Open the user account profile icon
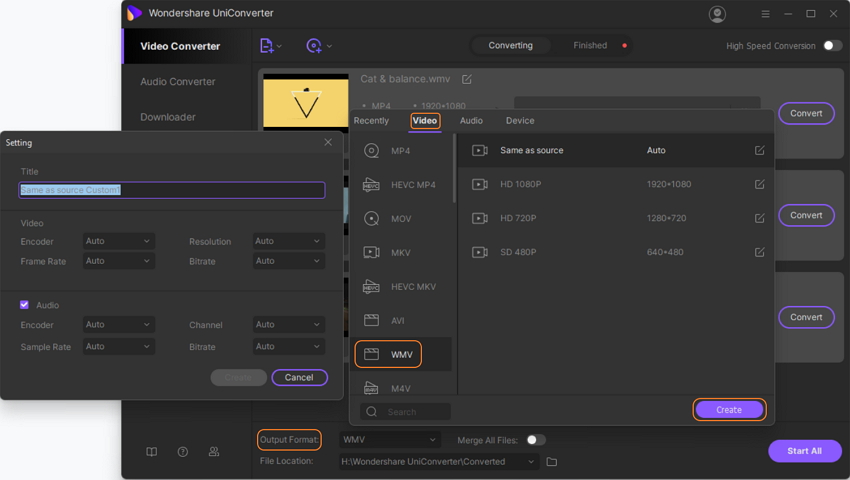 pos(717,14)
